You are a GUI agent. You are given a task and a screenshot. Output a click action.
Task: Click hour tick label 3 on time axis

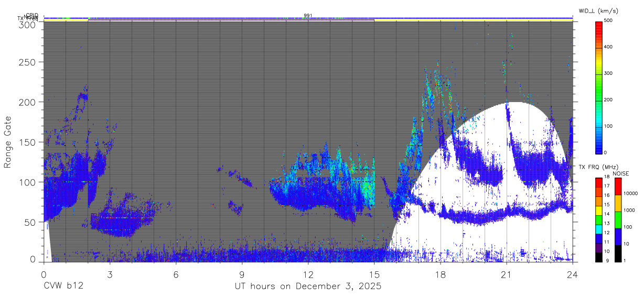point(110,274)
